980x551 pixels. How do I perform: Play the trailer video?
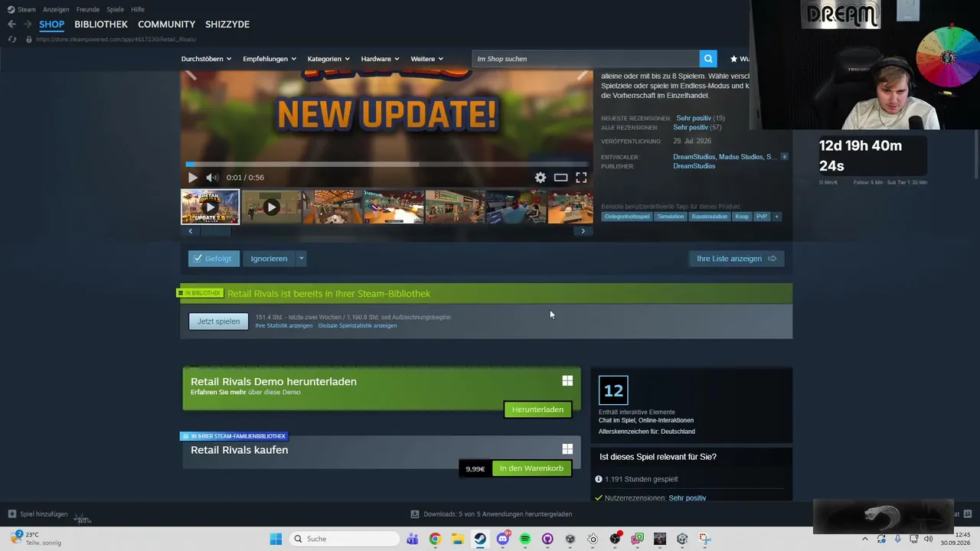click(192, 178)
